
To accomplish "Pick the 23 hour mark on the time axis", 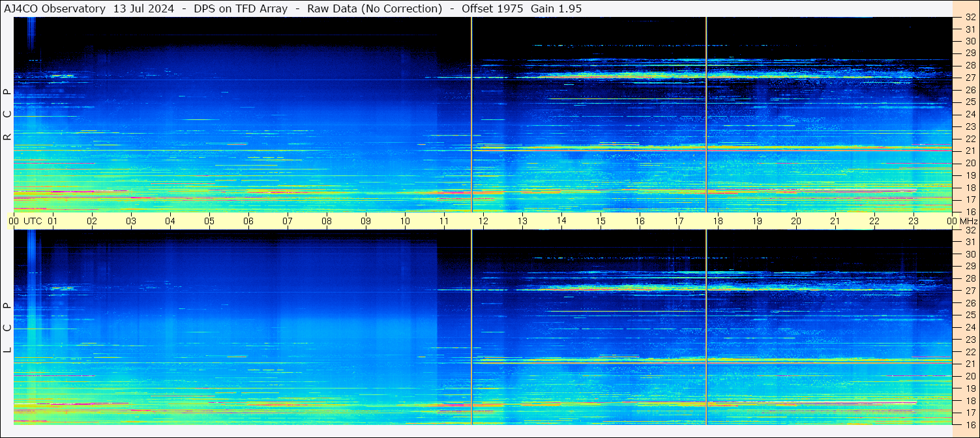I will [913, 221].
